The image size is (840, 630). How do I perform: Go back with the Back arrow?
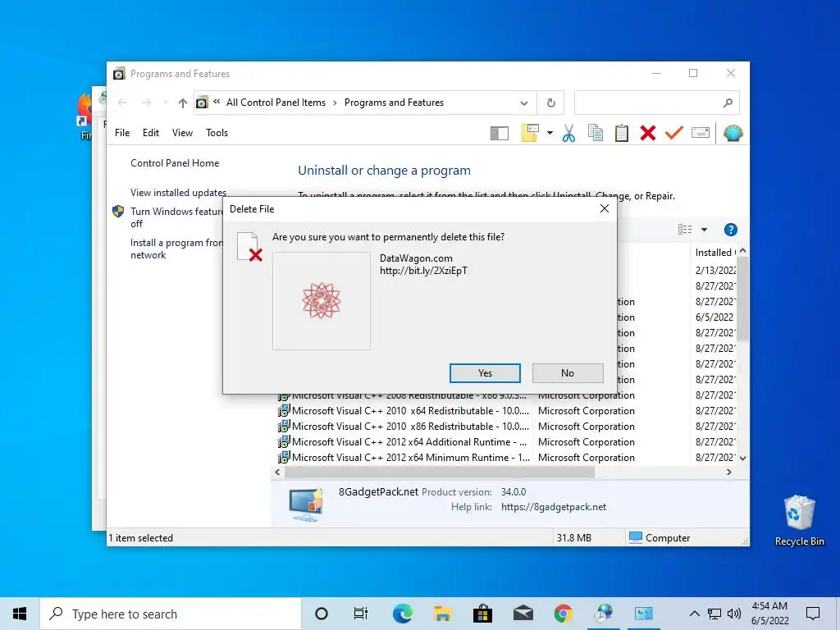point(123,103)
